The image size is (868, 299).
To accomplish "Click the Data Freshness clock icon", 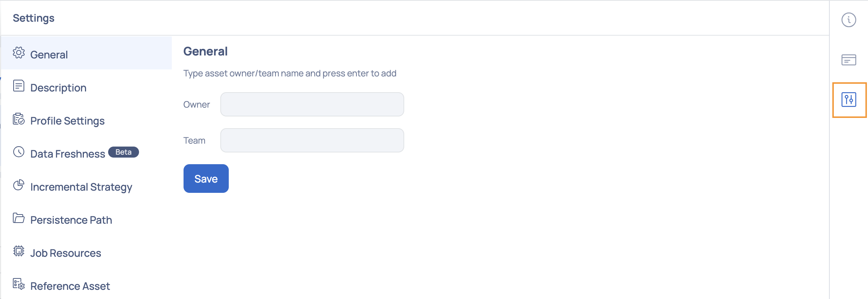I will 19,152.
